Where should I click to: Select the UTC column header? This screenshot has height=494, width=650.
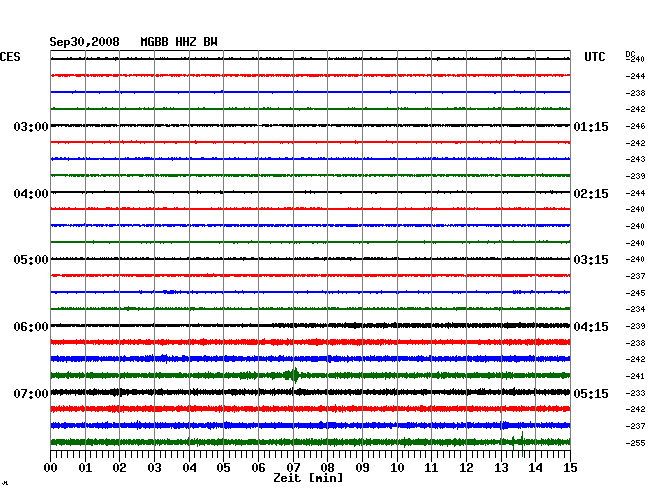click(x=594, y=57)
